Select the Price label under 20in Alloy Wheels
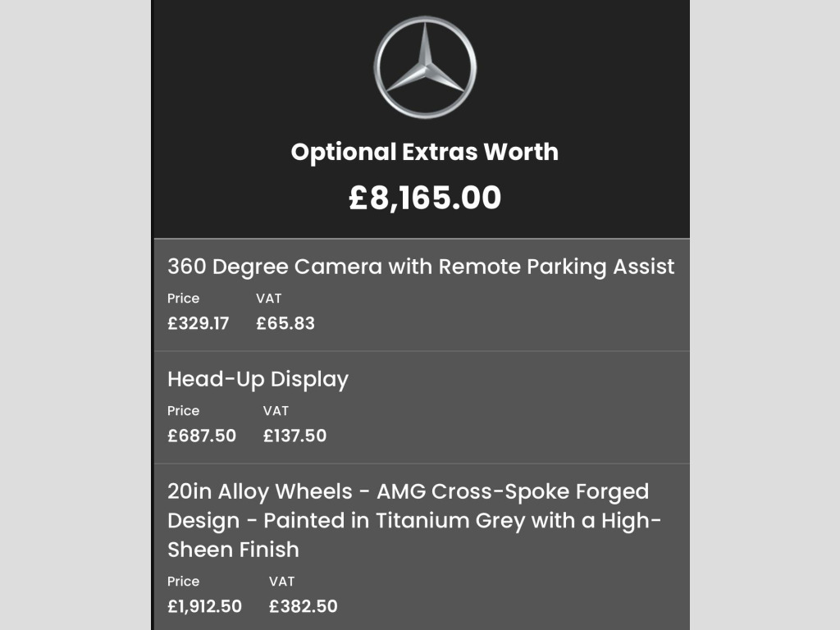 click(183, 582)
